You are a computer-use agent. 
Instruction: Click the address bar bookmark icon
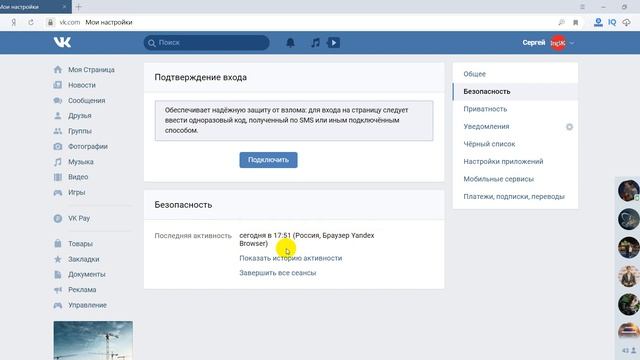click(576, 22)
